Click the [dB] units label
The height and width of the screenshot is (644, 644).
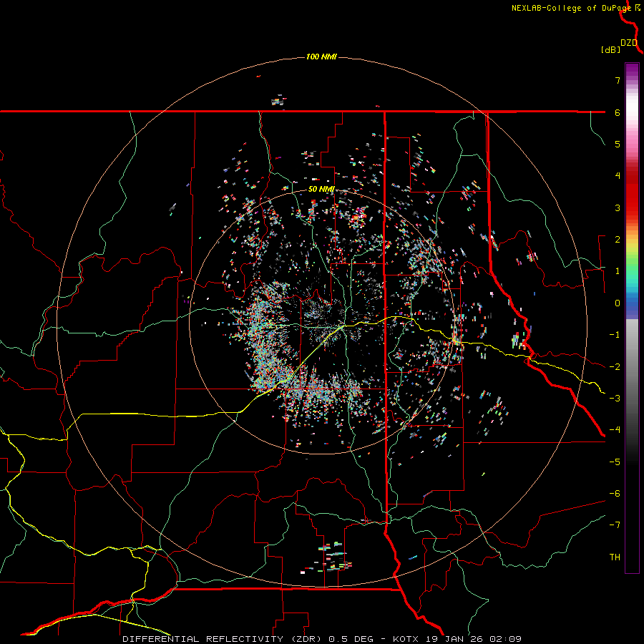click(610, 49)
